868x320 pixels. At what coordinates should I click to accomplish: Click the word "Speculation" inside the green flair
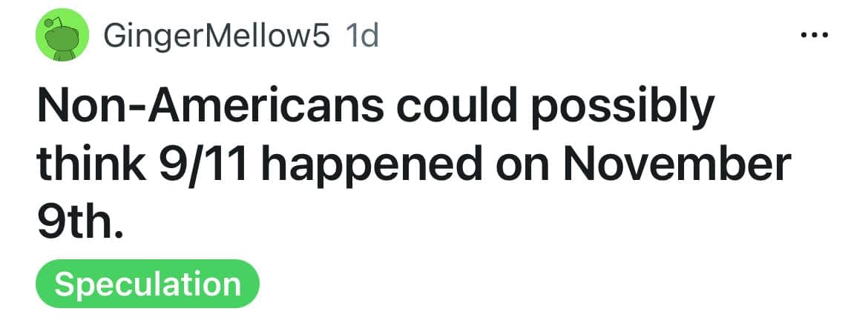coord(148,284)
